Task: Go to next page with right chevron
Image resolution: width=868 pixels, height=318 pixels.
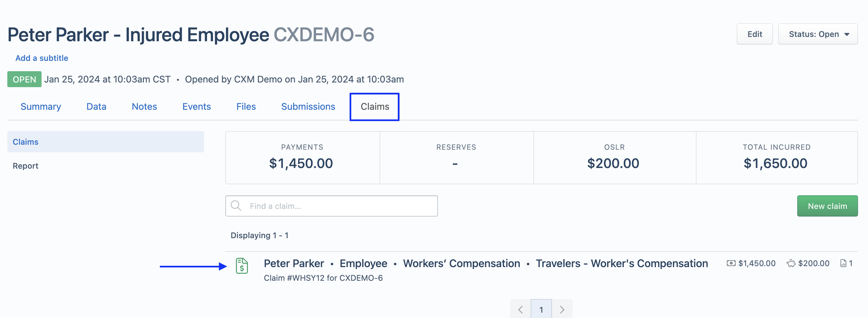Action: pos(562,309)
